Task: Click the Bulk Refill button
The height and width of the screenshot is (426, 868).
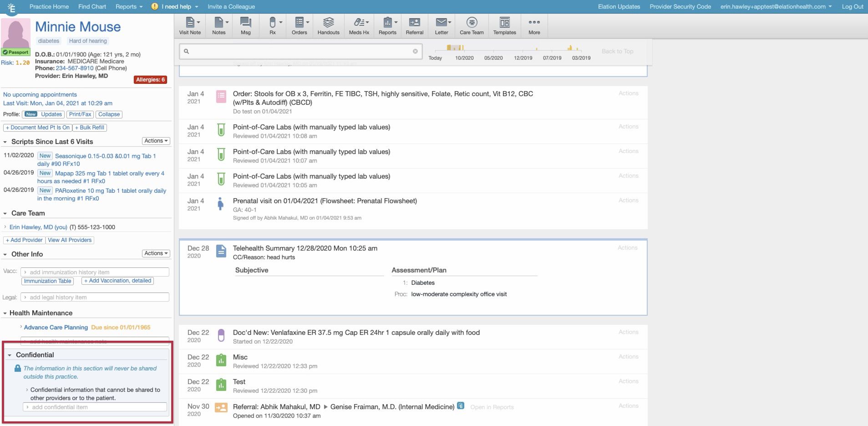Action: pos(90,128)
